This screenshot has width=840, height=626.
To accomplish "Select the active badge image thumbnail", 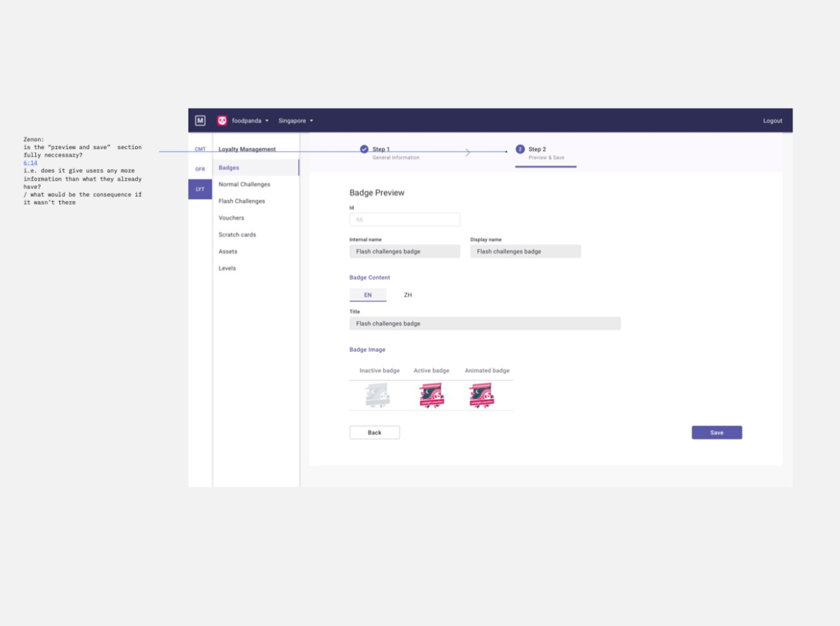I will point(431,395).
